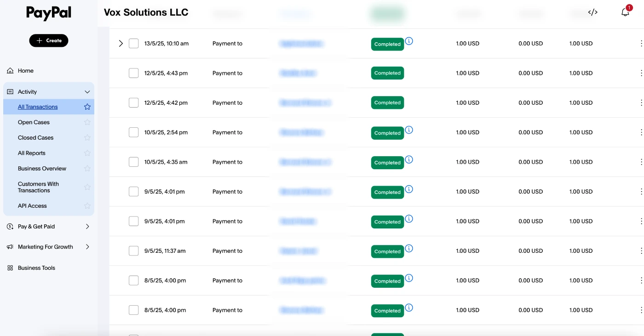
Task: Click the PayPal logo
Action: pos(48,13)
